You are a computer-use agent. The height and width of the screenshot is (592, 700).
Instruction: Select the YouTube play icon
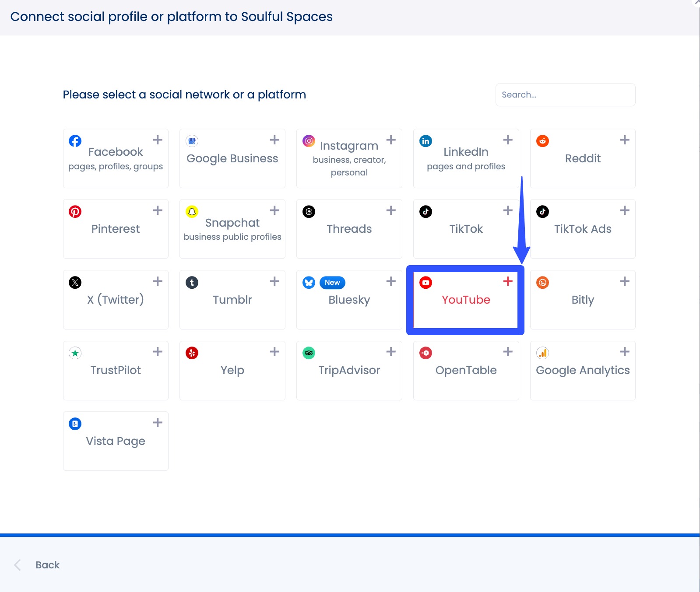point(425,282)
